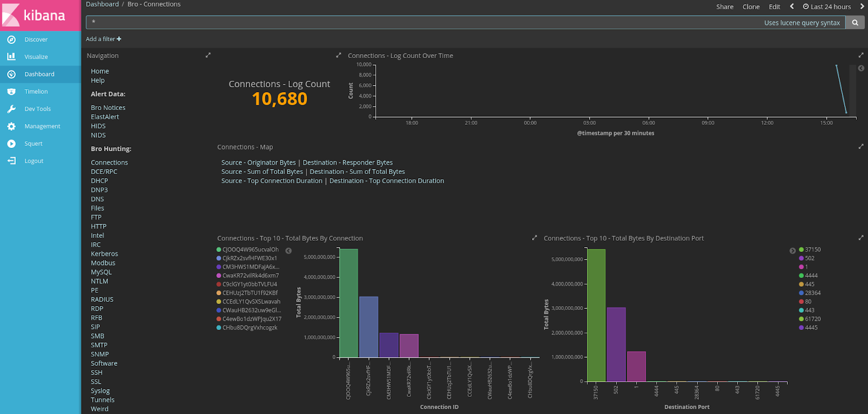868x414 pixels.
Task: Open Discover from the sidebar
Action: pyautogui.click(x=36, y=40)
